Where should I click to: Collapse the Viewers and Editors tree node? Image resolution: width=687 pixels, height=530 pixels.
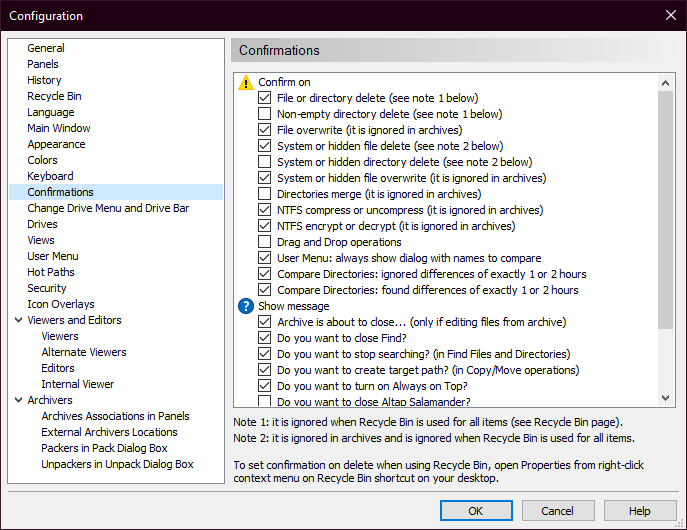tap(19, 320)
